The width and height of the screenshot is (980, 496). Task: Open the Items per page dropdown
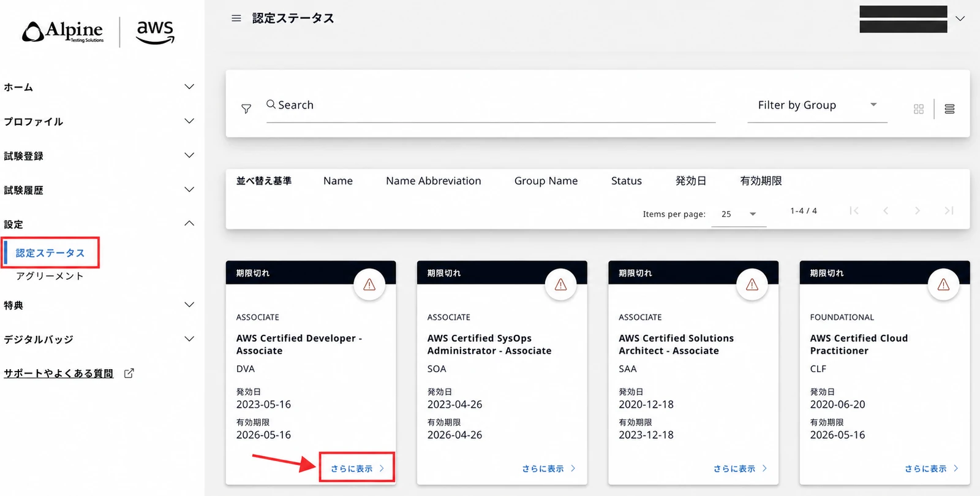coord(739,214)
